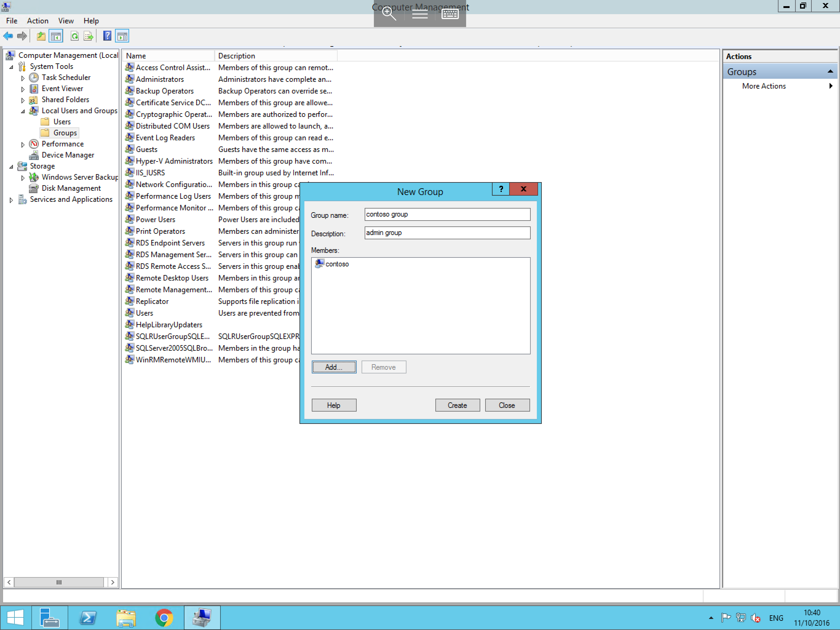
Task: Click the Add... button for members
Action: (x=334, y=367)
